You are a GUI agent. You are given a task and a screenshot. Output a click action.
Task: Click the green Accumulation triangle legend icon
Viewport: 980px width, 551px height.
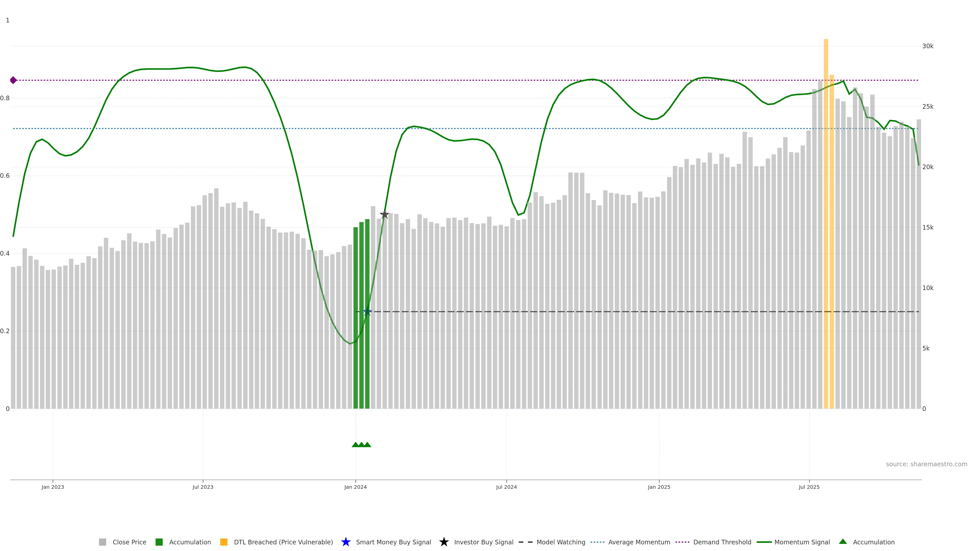[x=843, y=542]
